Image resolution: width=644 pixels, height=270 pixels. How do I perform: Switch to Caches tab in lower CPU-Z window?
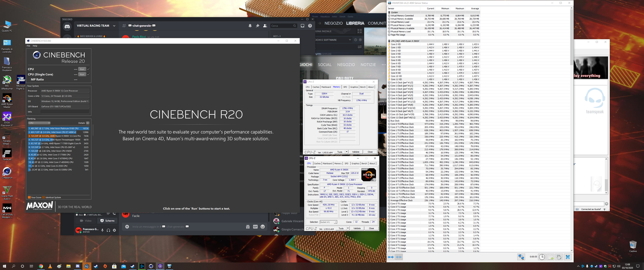pos(317,163)
